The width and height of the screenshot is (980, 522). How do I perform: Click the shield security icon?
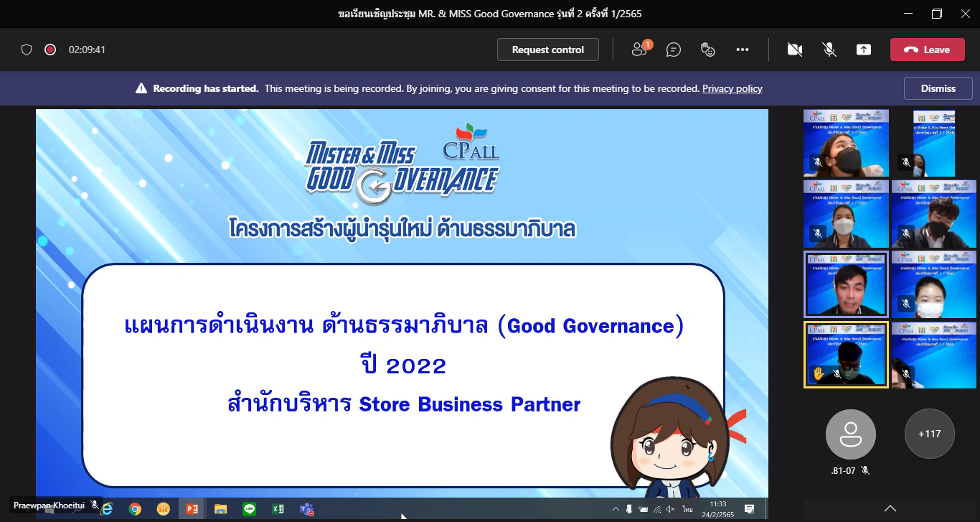pyautogui.click(x=27, y=50)
